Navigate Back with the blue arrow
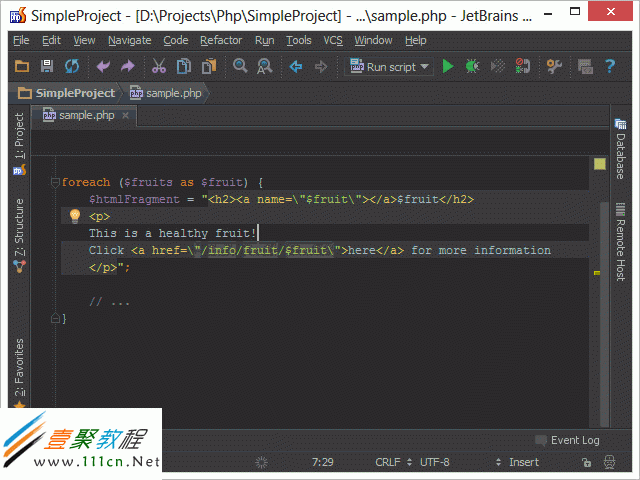The height and width of the screenshot is (480, 640). [x=296, y=66]
